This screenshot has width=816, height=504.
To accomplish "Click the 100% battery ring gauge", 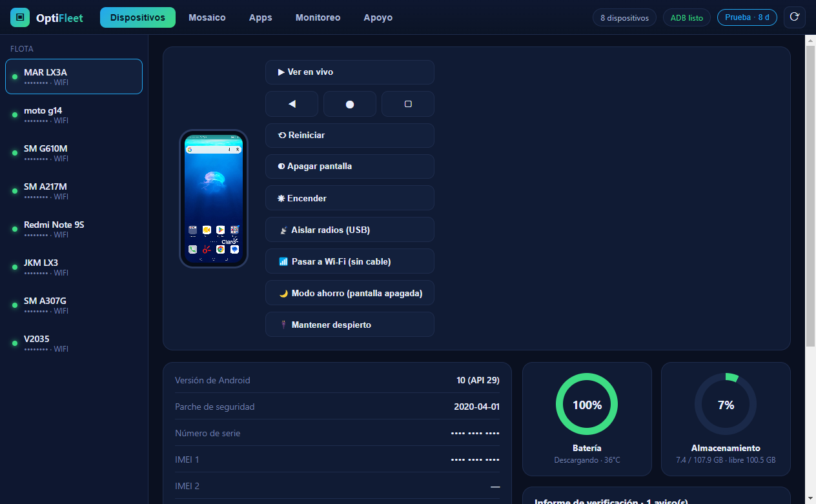I will coord(587,405).
